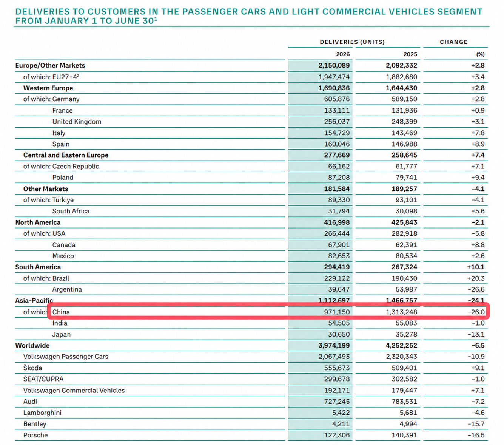Select China's 971,150 deliveries value
Screen dimensions: 504x445
tap(337, 312)
